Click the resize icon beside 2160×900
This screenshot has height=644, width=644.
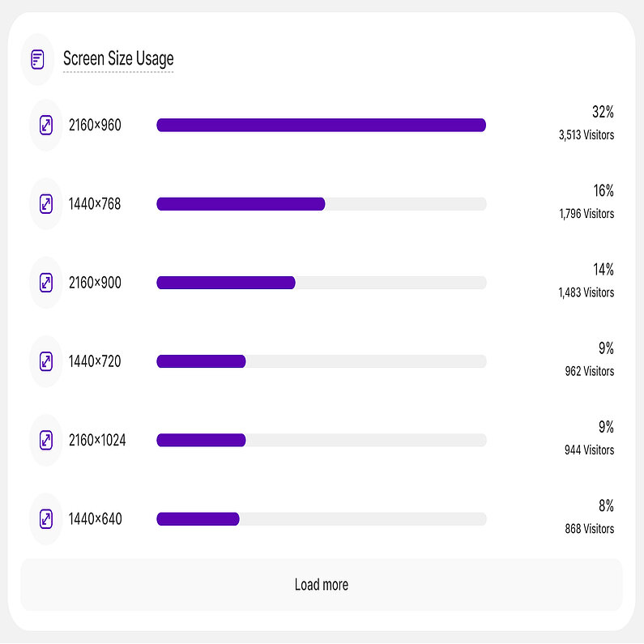(46, 283)
